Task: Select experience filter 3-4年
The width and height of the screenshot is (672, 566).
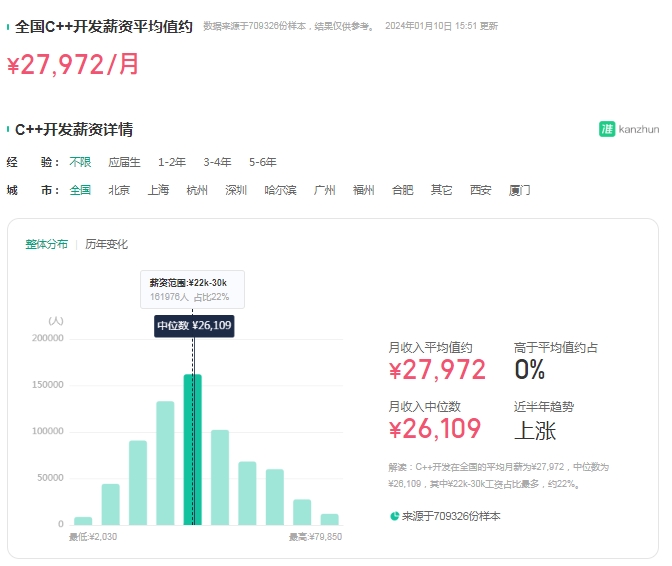Action: pos(217,162)
